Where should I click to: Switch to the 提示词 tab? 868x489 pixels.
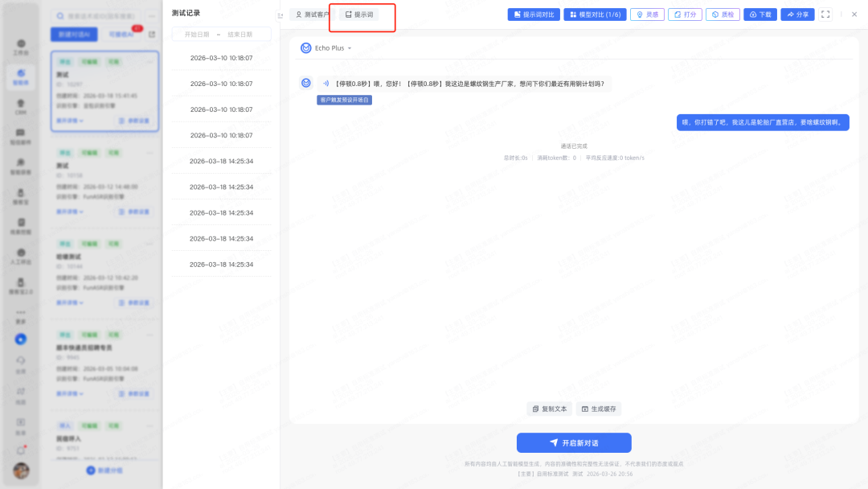click(359, 14)
